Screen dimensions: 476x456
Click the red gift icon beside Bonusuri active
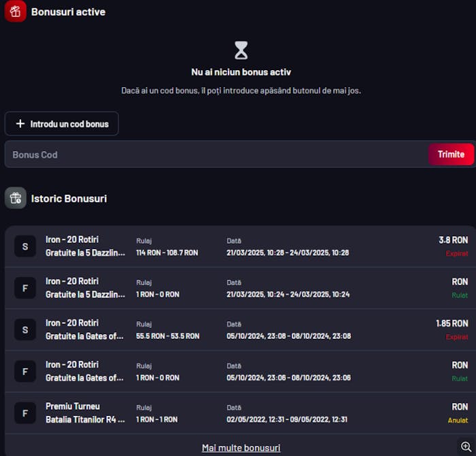(15, 12)
